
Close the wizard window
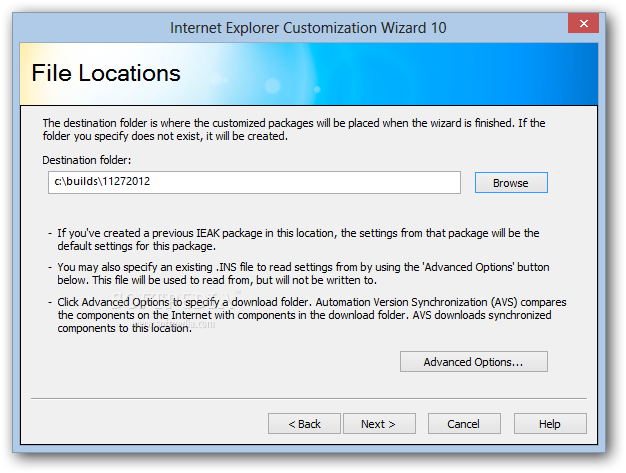pos(583,23)
